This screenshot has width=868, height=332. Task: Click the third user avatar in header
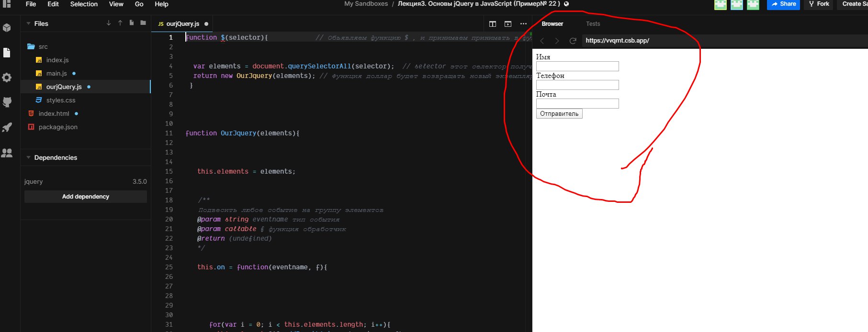click(x=753, y=4)
